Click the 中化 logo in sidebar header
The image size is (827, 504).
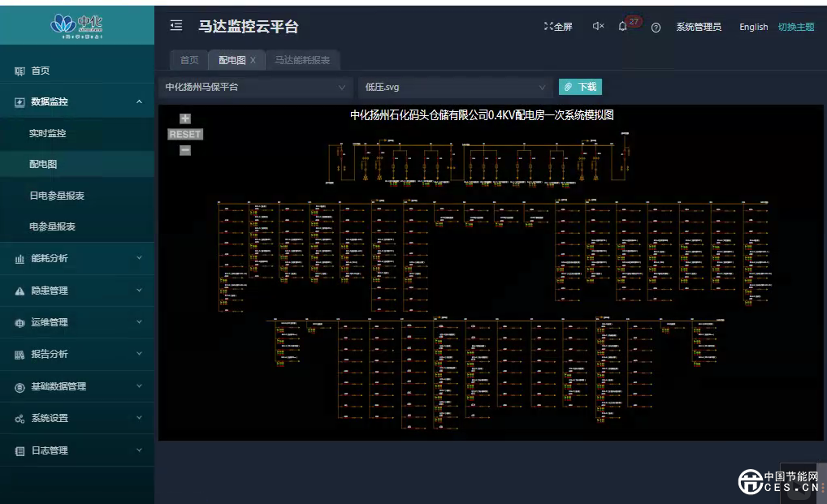click(x=76, y=26)
